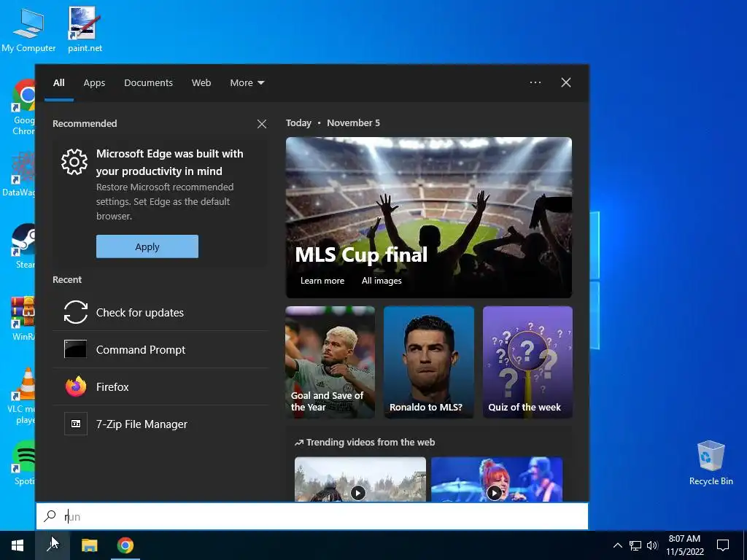Switch to the Apps tab
The width and height of the screenshot is (747, 560).
94,83
